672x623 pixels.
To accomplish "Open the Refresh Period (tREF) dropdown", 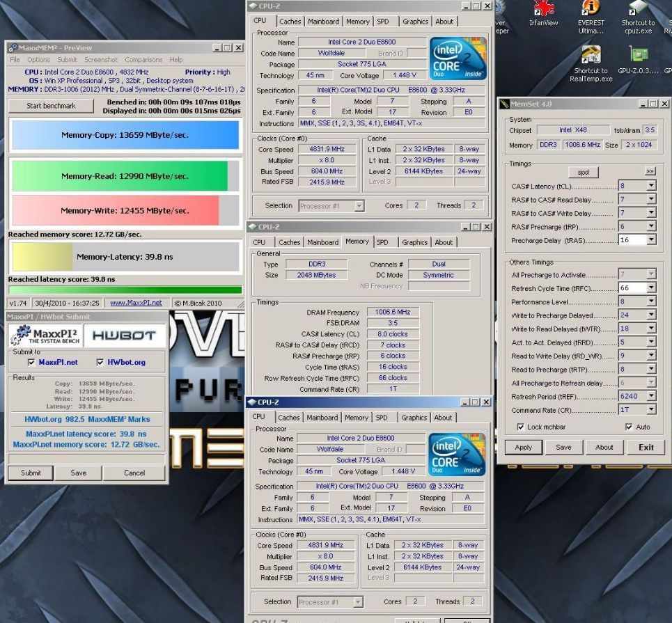I will (651, 396).
